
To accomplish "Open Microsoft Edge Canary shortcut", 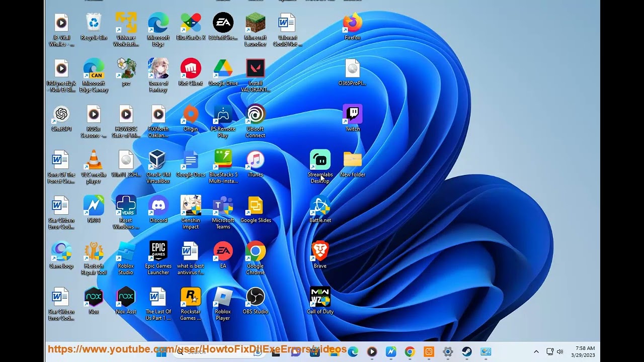I will (94, 76).
